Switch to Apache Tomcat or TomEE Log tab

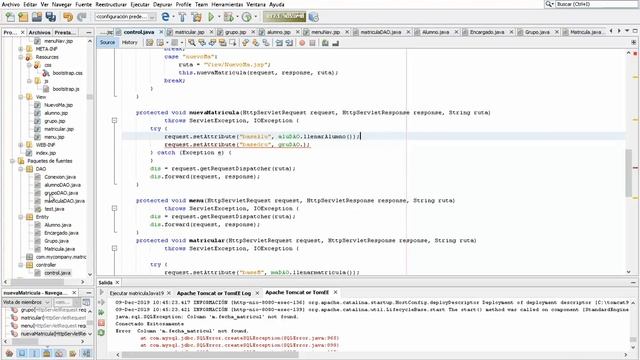click(x=214, y=293)
